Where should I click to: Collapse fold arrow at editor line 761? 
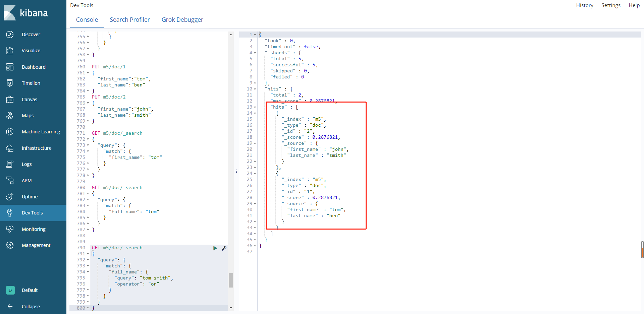[88, 73]
